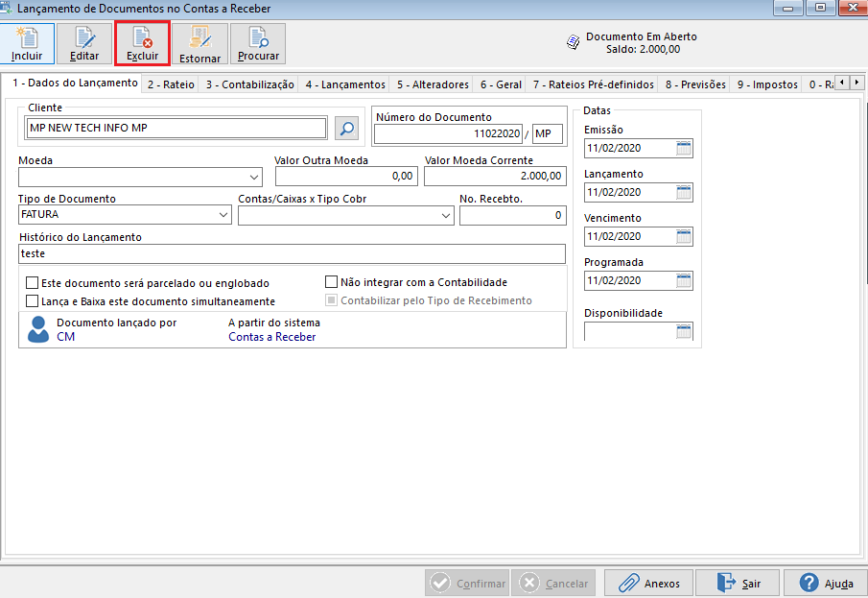This screenshot has width=868, height=598.
Task: Open Ajuda help
Action: (826, 583)
